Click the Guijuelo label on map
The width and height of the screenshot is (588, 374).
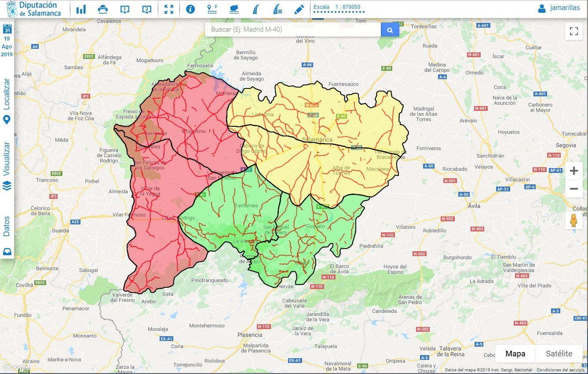point(316,226)
